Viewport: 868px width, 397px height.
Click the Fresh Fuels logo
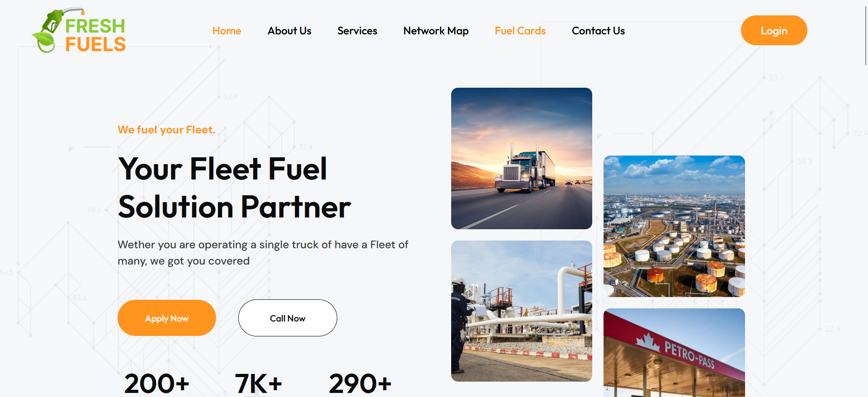click(x=79, y=30)
